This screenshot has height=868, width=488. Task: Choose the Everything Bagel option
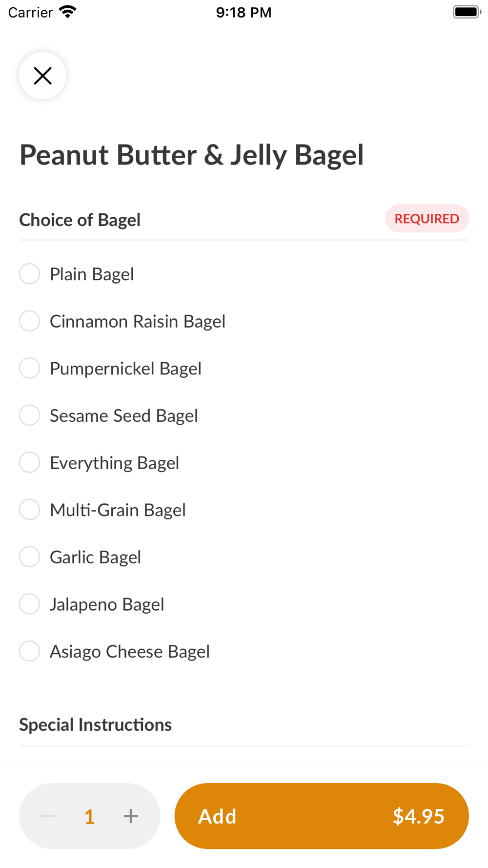point(30,462)
